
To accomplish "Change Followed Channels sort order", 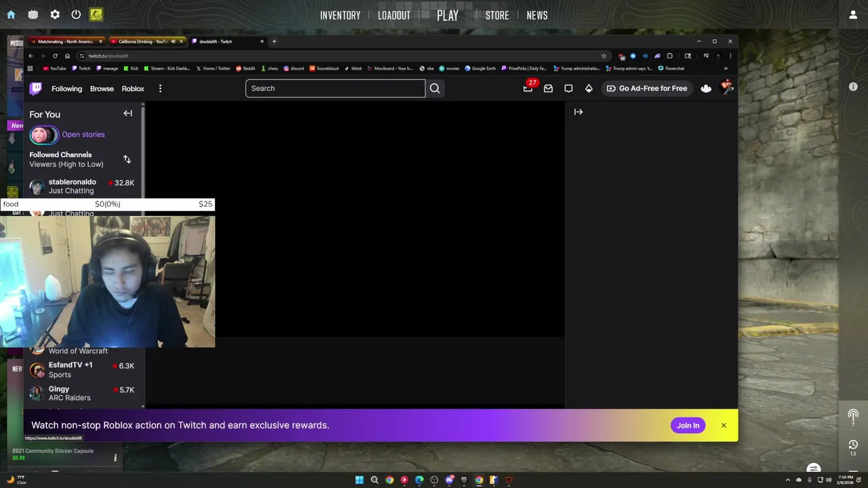I will (x=127, y=159).
